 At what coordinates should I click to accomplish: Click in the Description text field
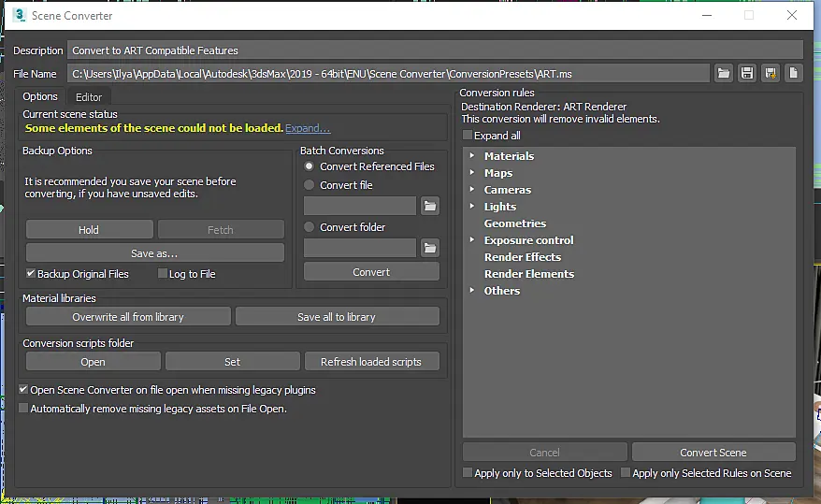pyautogui.click(x=435, y=50)
